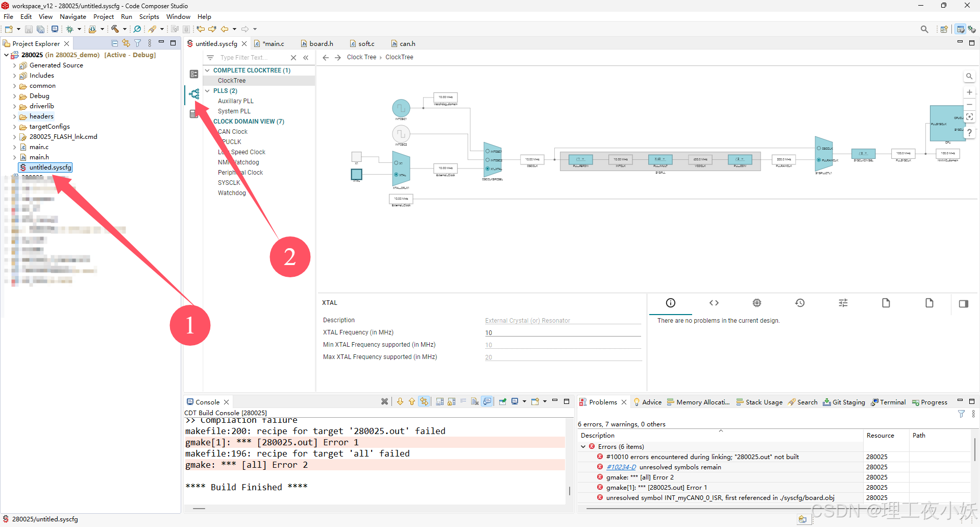The image size is (980, 527).
Task: Collapse the 280025 project node
Action: tap(6, 55)
